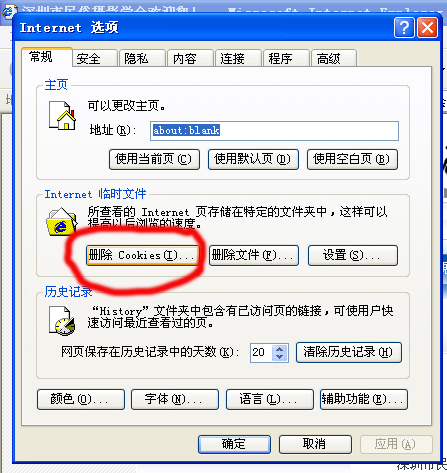Click the History clock page icon
447x473 pixels.
62,321
